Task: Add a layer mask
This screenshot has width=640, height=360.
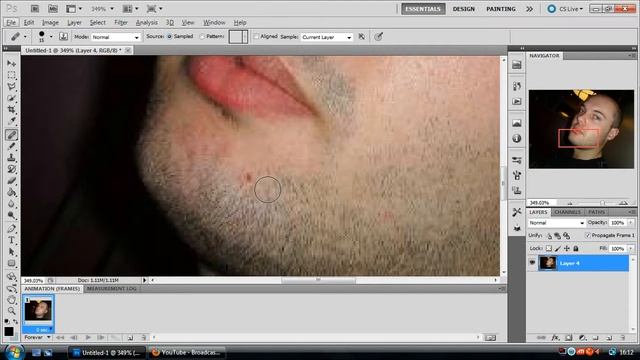Action: pyautogui.click(x=569, y=338)
